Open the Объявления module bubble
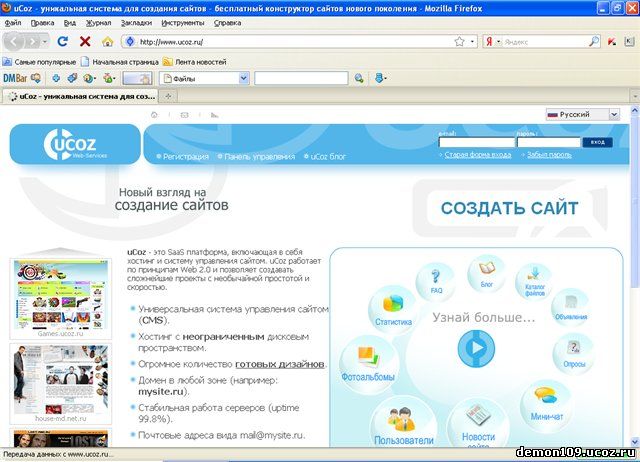The image size is (640, 462). point(571,308)
